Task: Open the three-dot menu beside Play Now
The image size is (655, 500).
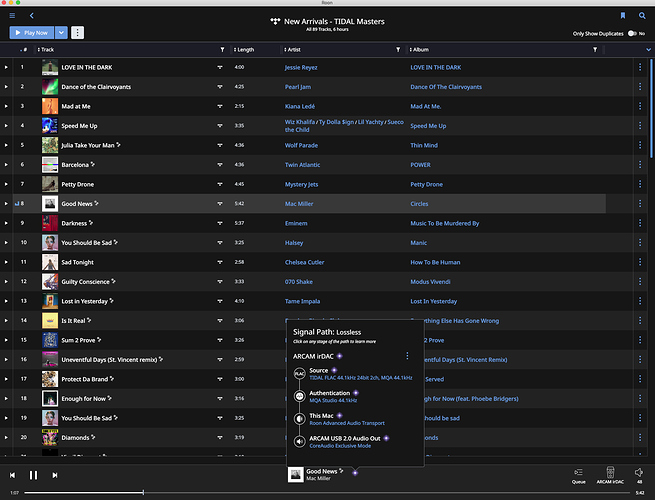Action: point(77,33)
